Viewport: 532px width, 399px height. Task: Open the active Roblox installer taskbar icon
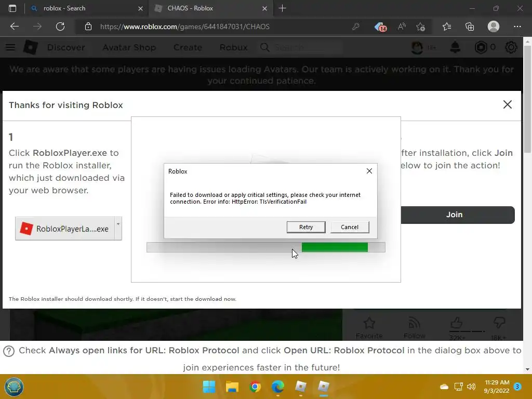coord(324,387)
